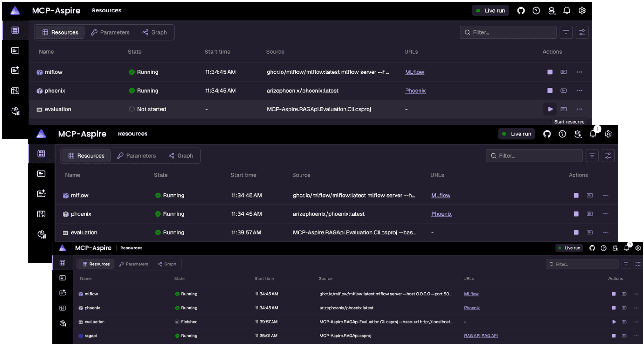This screenshot has width=644, height=345.
Task: Open the MLflow link in middle window
Action: [441, 195]
